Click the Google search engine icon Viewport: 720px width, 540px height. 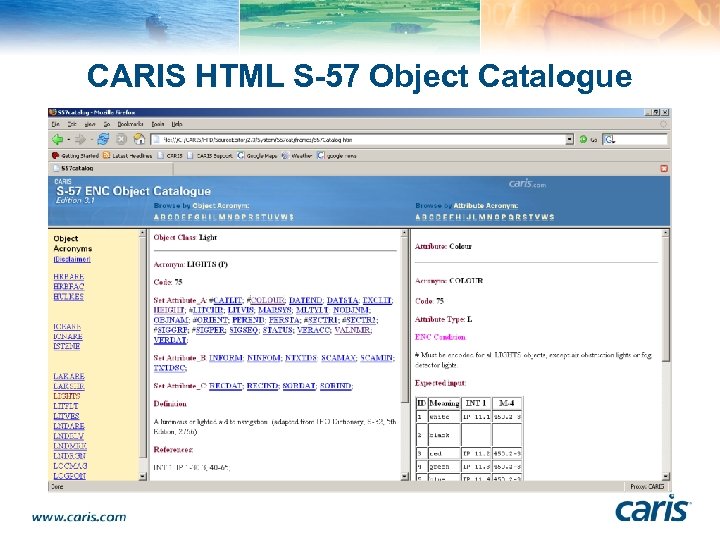(x=608, y=140)
